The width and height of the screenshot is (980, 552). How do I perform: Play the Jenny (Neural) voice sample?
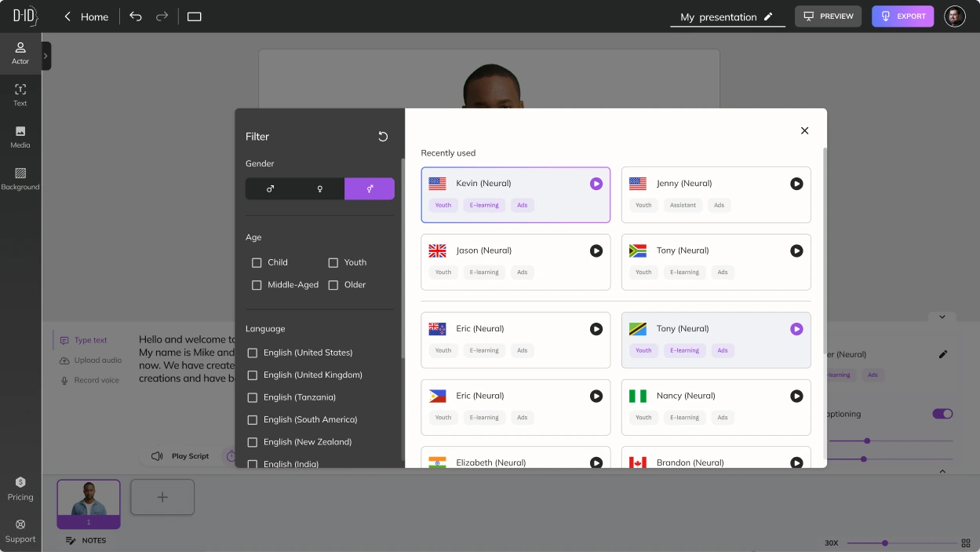(796, 184)
